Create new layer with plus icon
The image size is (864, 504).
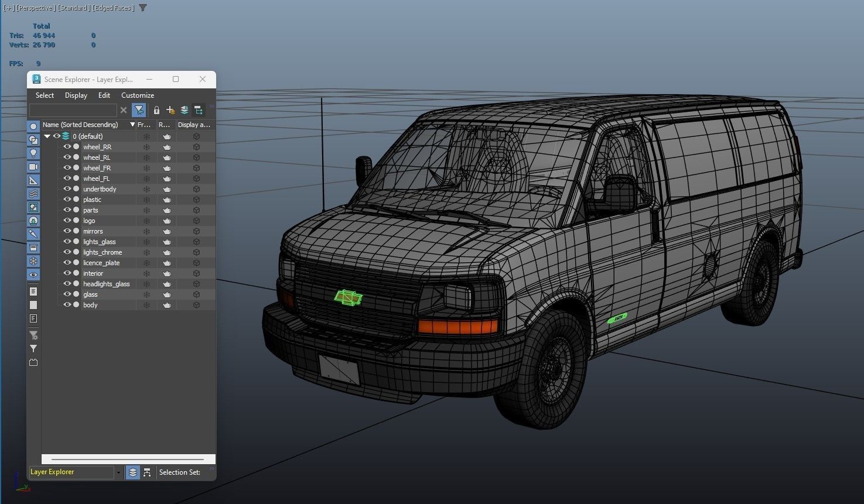[170, 110]
